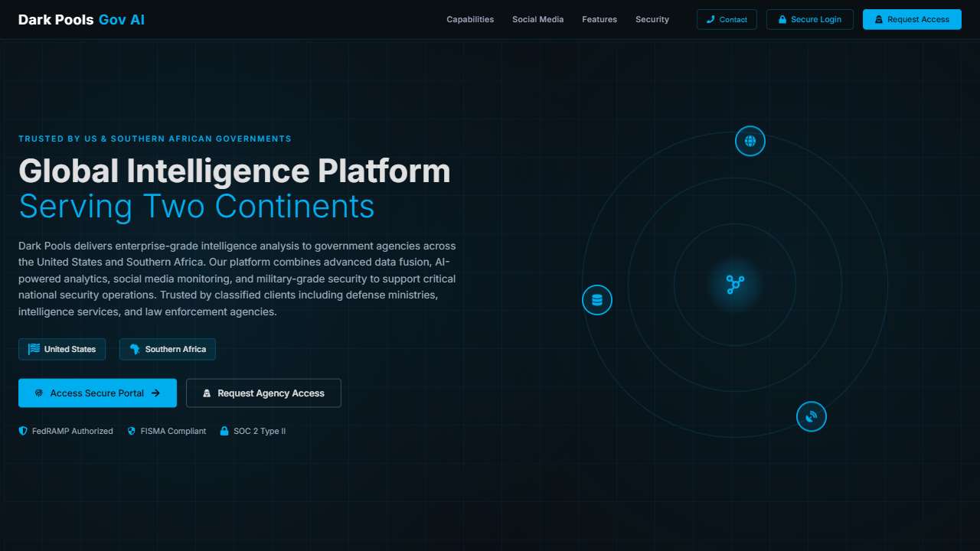Click Request Access in the header
The height and width of the screenshot is (551, 980).
(x=911, y=19)
